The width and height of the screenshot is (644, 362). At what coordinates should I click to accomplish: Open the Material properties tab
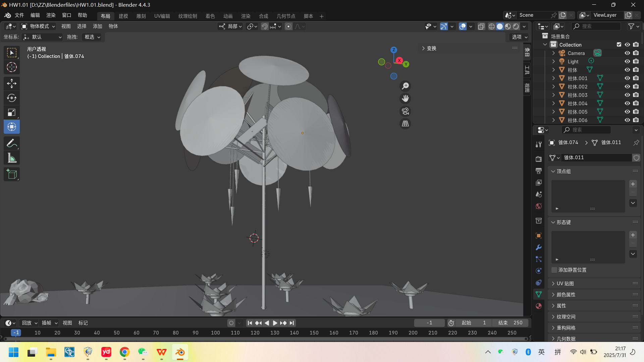click(539, 306)
